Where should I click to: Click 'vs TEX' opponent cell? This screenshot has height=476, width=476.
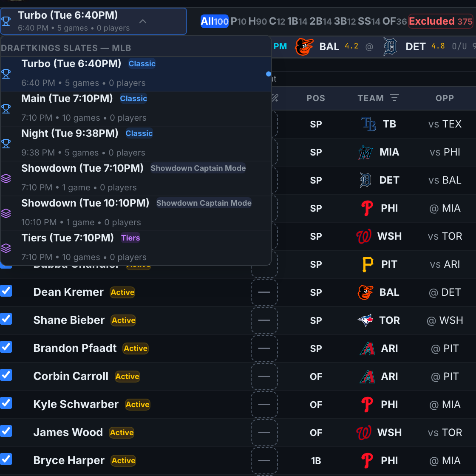pyautogui.click(x=445, y=124)
